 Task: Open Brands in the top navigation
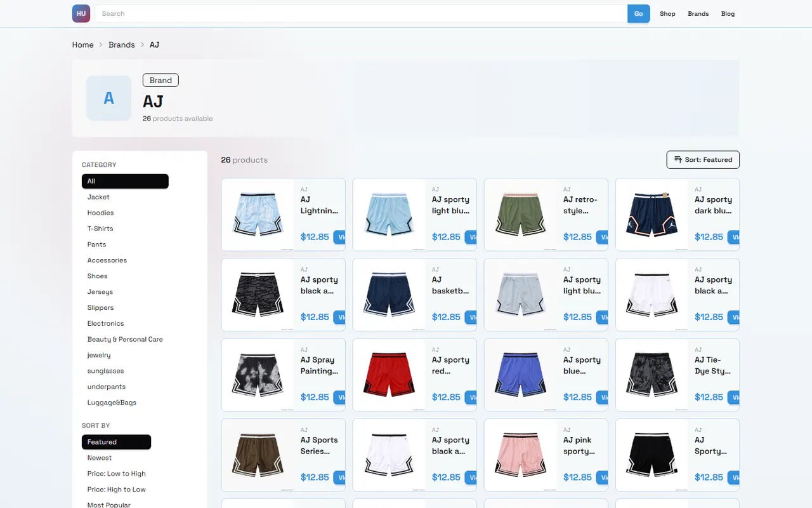[x=698, y=13]
